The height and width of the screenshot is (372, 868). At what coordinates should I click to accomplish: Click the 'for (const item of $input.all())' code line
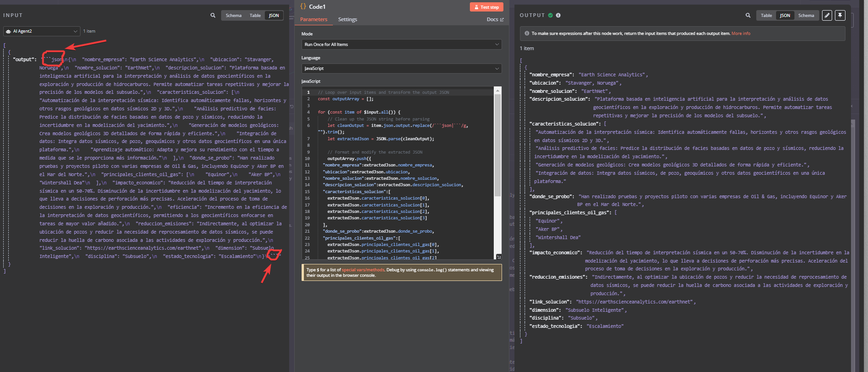[359, 112]
